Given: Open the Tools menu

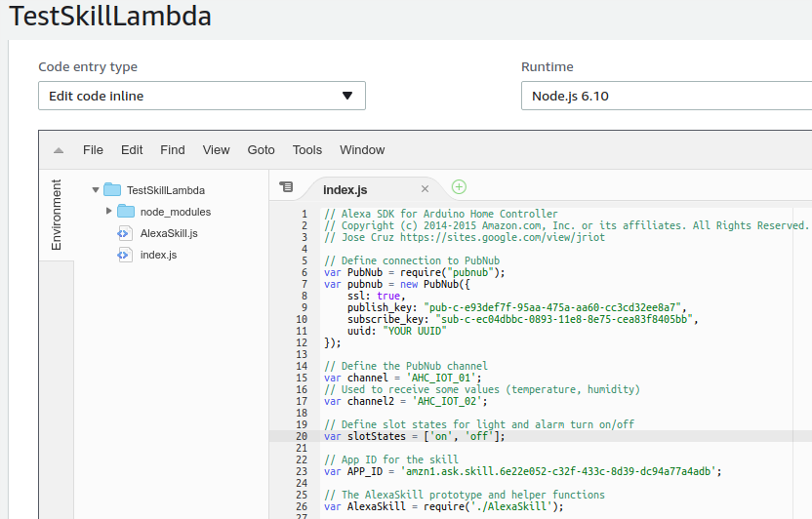Looking at the screenshot, I should coord(307,150).
